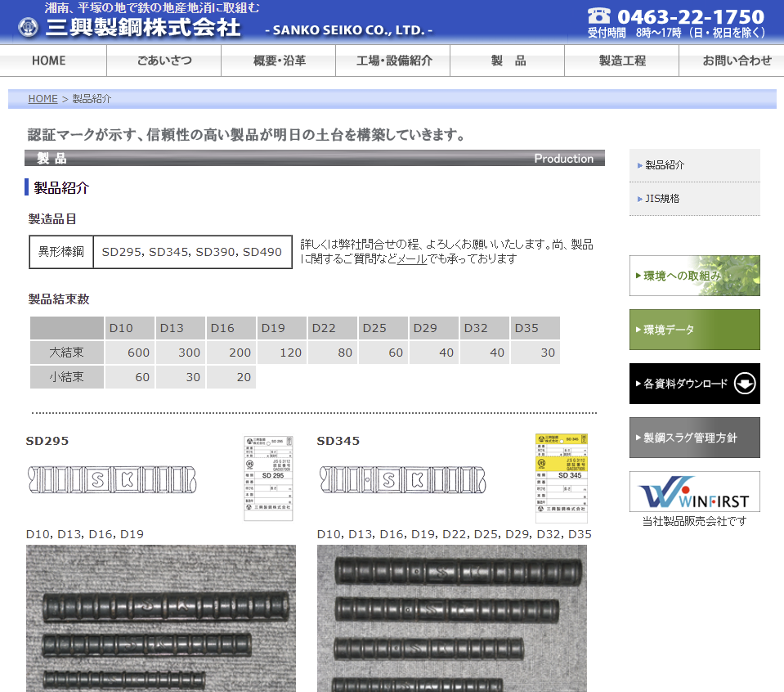Open the お問い合わせ contact page
This screenshot has height=692, width=784.
point(732,61)
